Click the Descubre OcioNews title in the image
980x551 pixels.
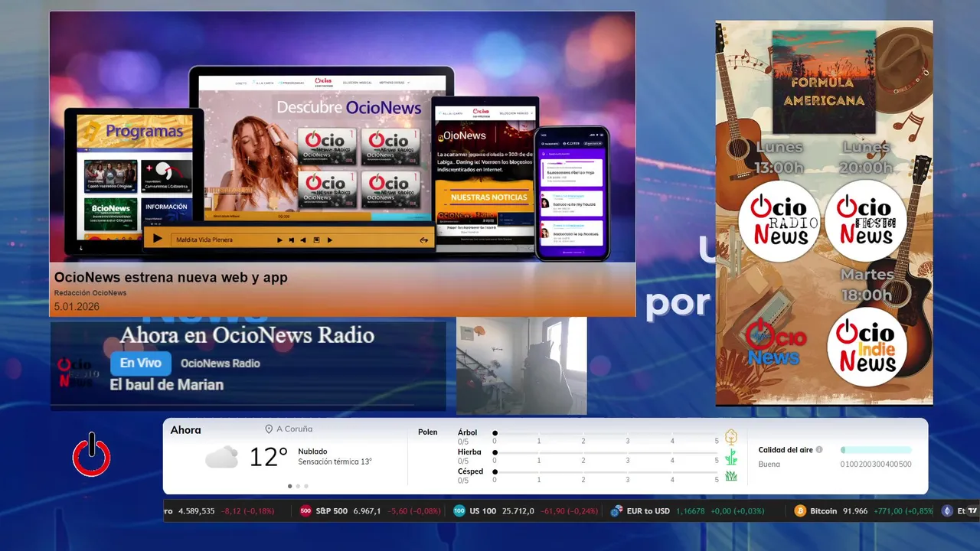pos(349,108)
